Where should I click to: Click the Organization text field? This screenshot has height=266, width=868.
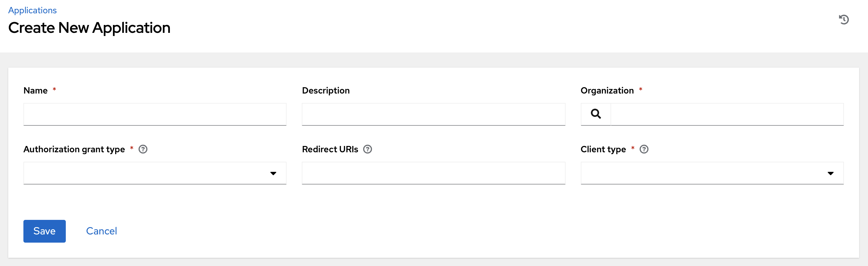tap(728, 114)
